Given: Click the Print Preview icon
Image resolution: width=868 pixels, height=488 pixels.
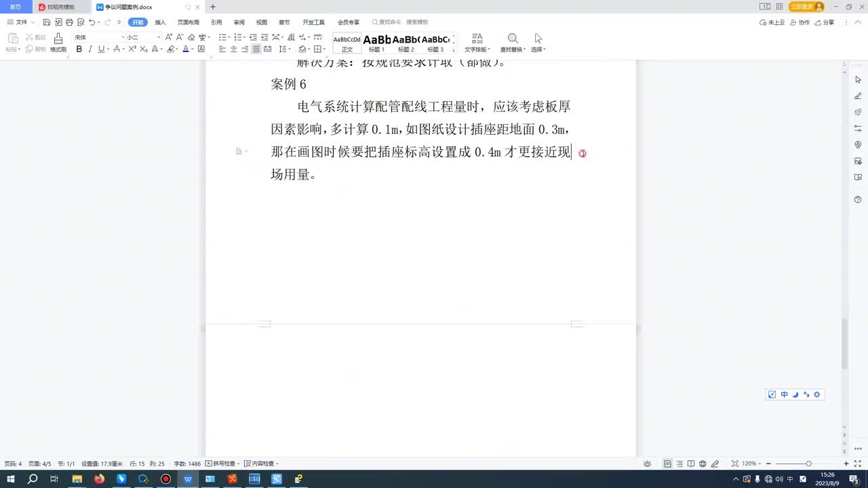Looking at the screenshot, I should click(x=80, y=22).
